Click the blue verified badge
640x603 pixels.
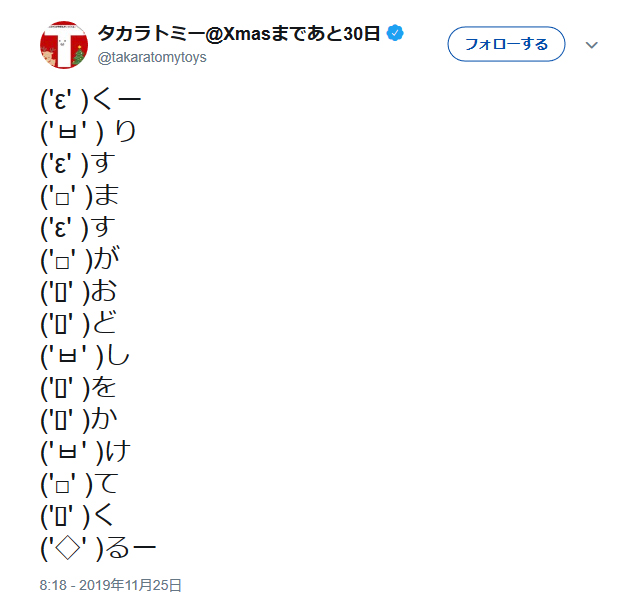coord(396,34)
